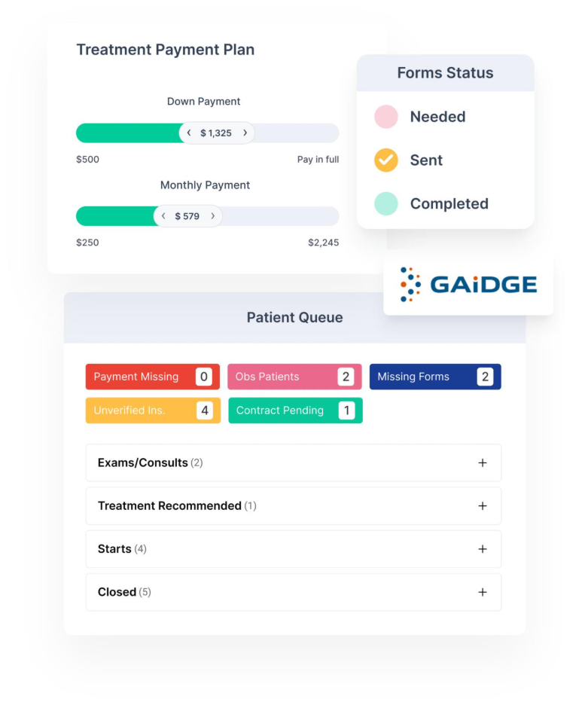Viewport: 588px width, 705px height.
Task: Click the green Completed status circle
Action: coord(385,203)
